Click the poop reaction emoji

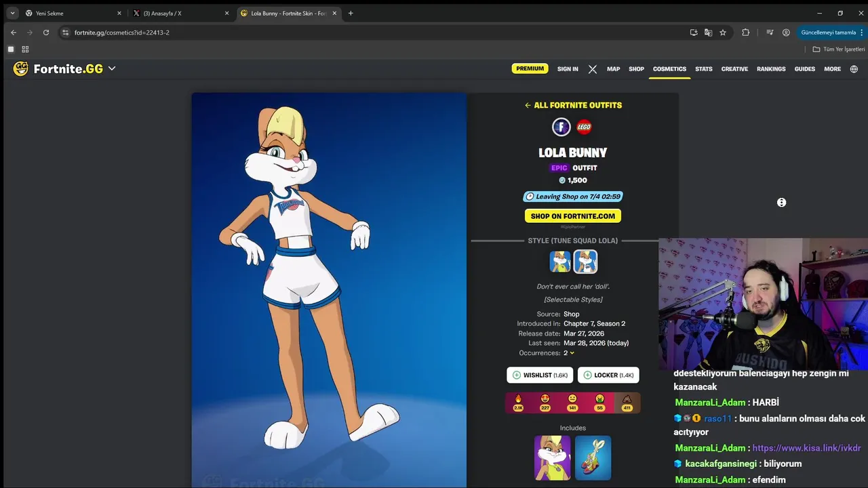[x=627, y=403]
